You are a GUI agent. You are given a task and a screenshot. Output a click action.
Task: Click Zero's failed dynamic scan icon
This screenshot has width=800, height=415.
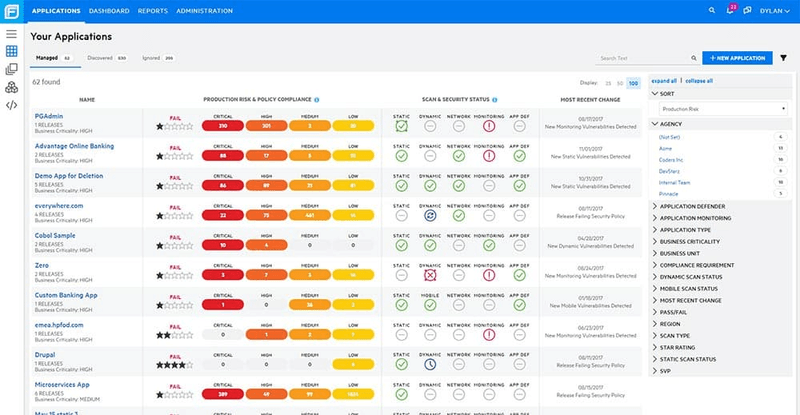(430, 275)
